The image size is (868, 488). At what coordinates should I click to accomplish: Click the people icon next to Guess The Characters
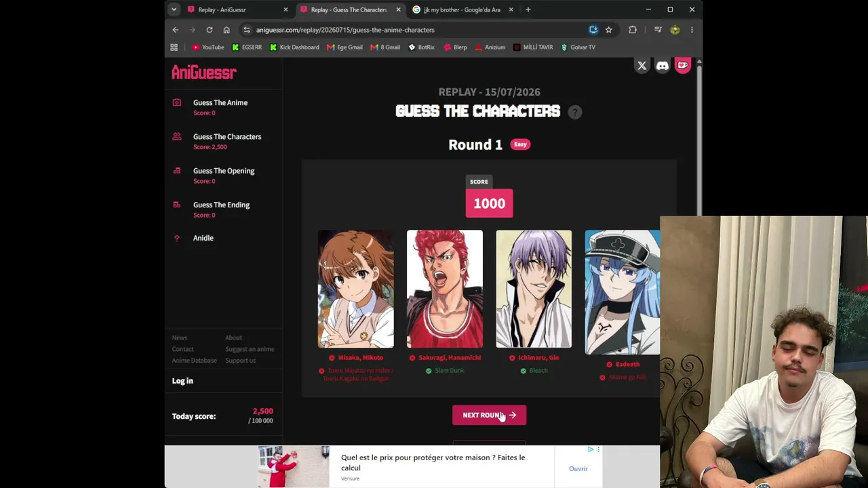pos(177,136)
